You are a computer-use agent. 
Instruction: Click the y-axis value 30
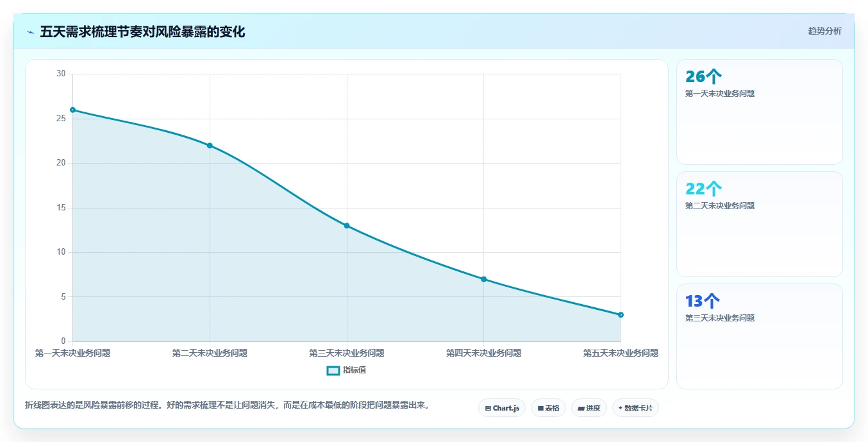(x=61, y=74)
